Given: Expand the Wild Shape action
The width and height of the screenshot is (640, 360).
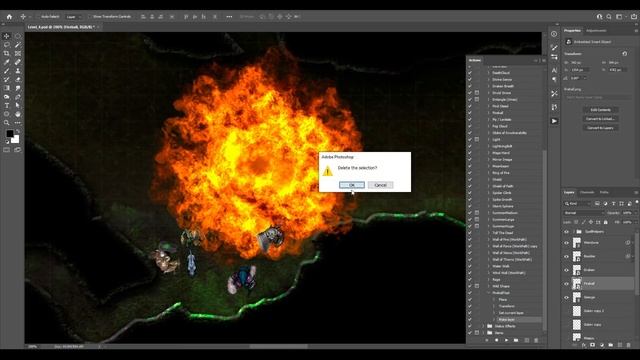Looking at the screenshot, I should tap(489, 286).
